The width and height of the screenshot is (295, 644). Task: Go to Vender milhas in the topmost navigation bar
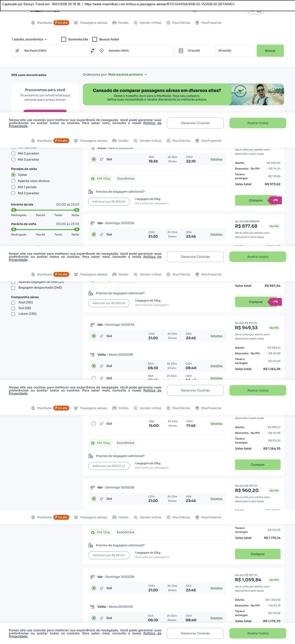pos(150,23)
